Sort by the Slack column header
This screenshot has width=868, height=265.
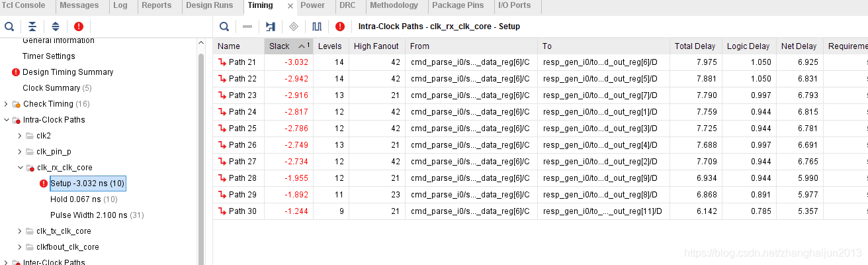click(x=289, y=46)
